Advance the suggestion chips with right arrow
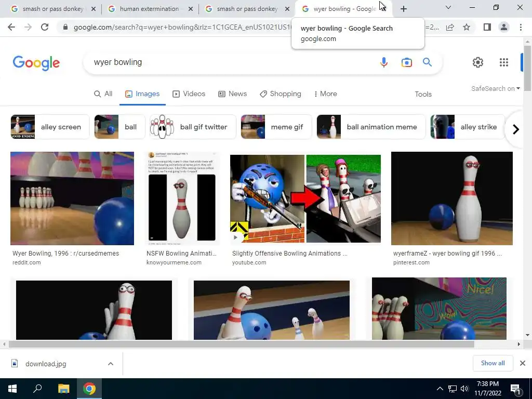Image resolution: width=532 pixels, height=399 pixels. (516, 129)
